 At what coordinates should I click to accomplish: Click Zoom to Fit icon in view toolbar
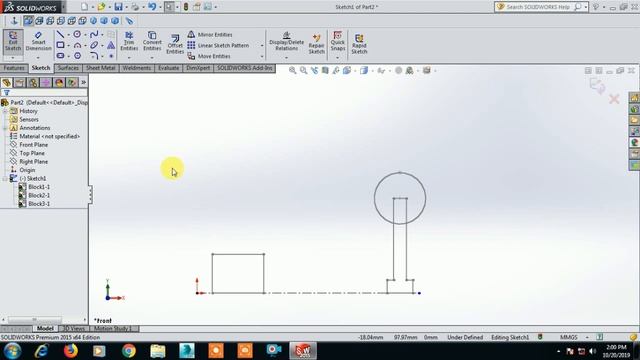pyautogui.click(x=292, y=70)
